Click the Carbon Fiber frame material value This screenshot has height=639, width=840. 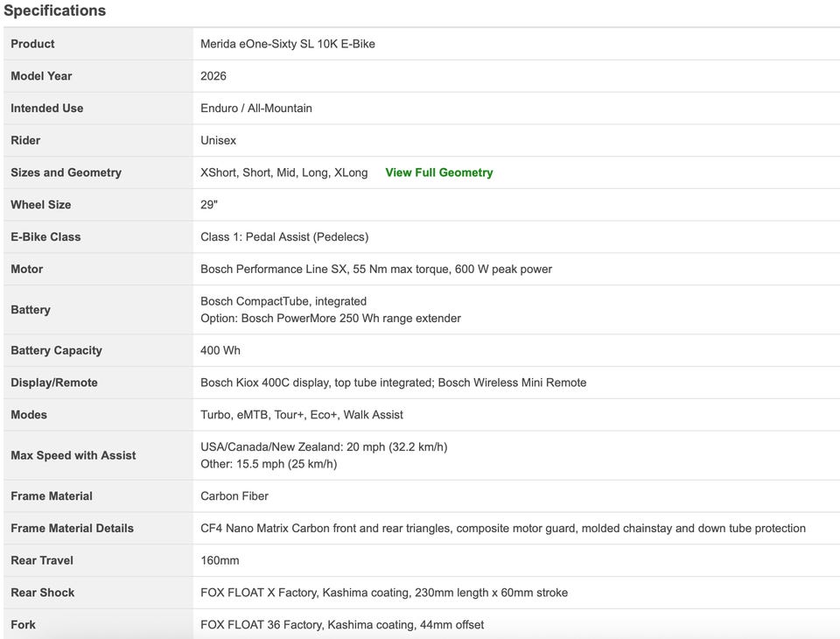click(x=234, y=496)
